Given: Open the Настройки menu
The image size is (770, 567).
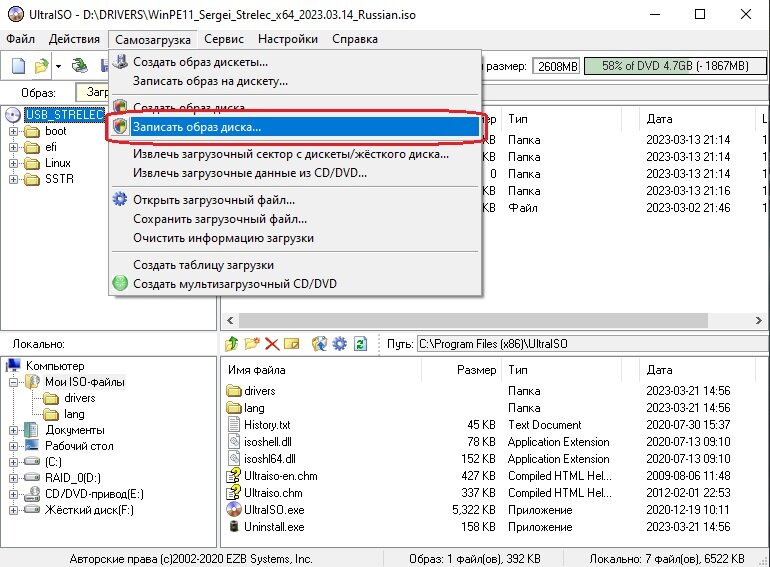Looking at the screenshot, I should pos(288,39).
